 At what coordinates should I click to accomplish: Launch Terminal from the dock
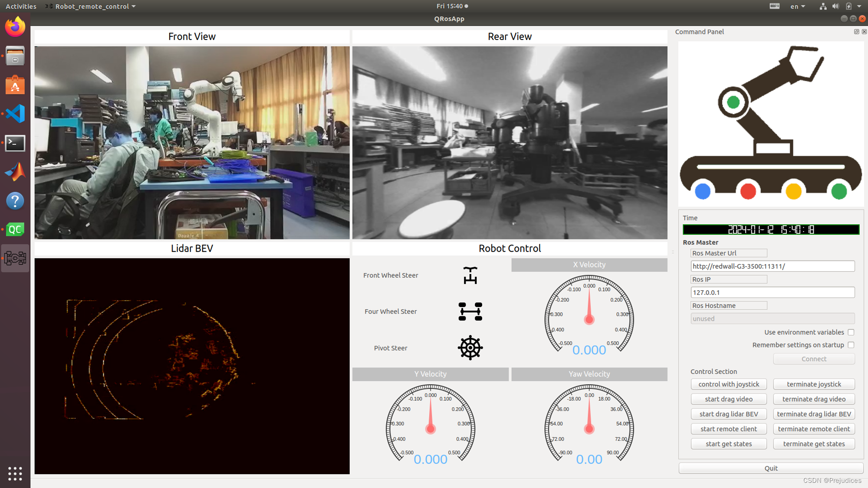click(15, 143)
